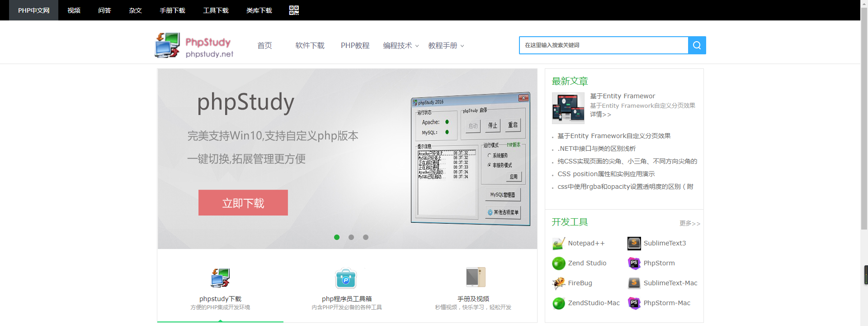
Task: Open 手册下载 in the top bar
Action: point(172,10)
